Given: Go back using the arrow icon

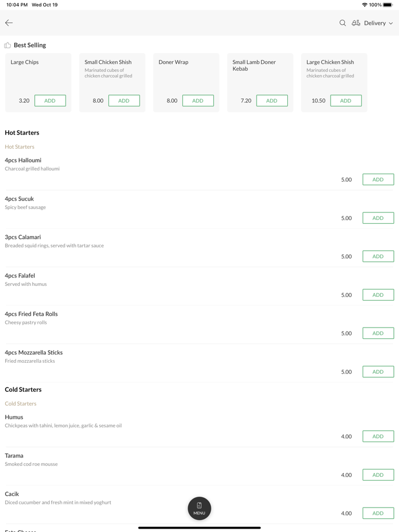Looking at the screenshot, I should point(9,23).
